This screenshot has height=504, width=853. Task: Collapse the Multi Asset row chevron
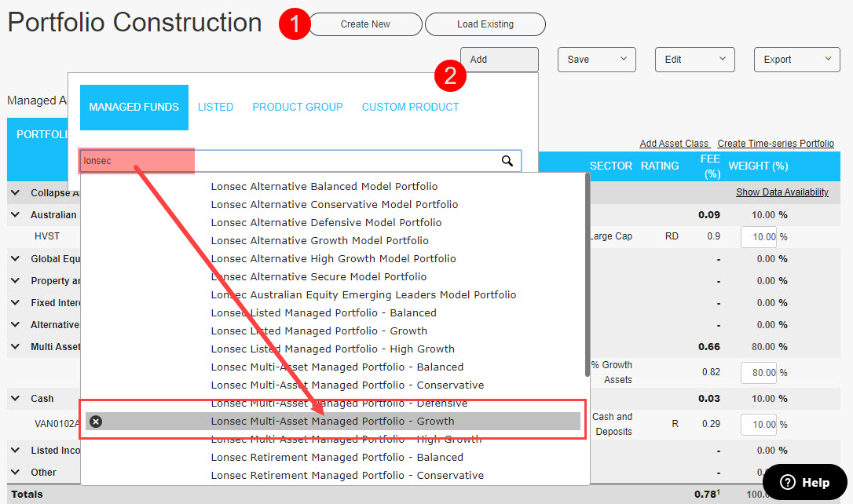16,347
